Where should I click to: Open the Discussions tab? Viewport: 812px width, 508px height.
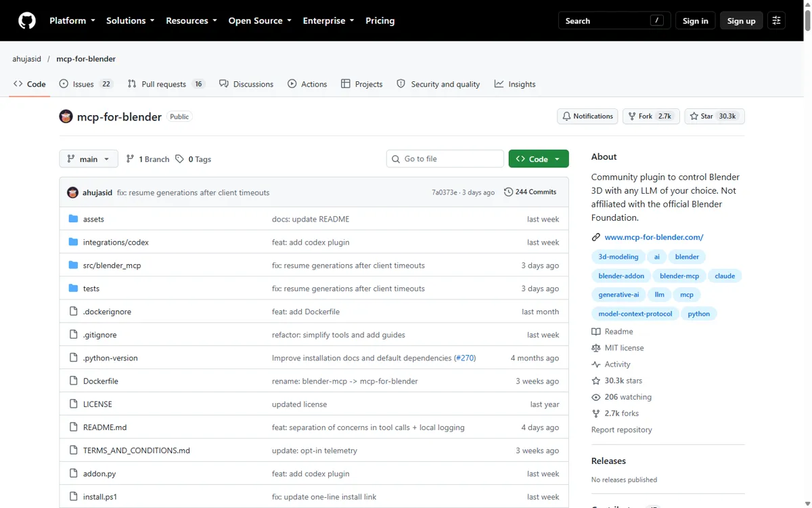[246, 84]
